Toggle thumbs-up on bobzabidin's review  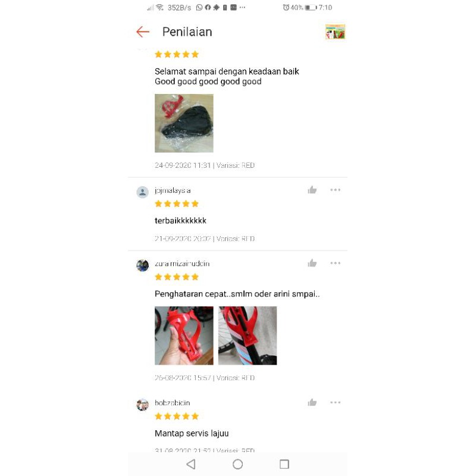click(312, 403)
